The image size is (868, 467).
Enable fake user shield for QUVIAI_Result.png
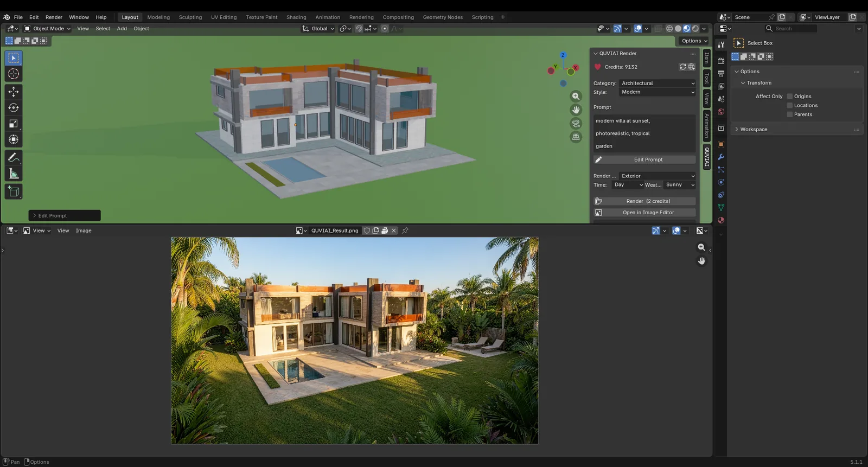click(367, 231)
